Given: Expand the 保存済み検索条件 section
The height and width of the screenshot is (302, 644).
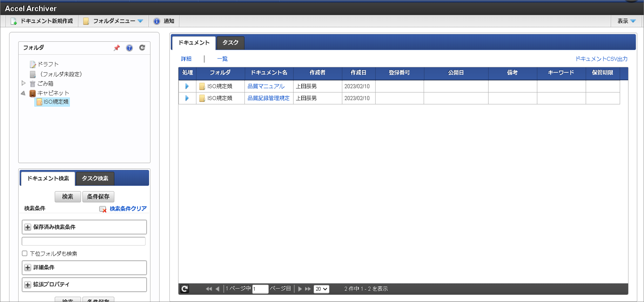Looking at the screenshot, I should tap(28, 227).
